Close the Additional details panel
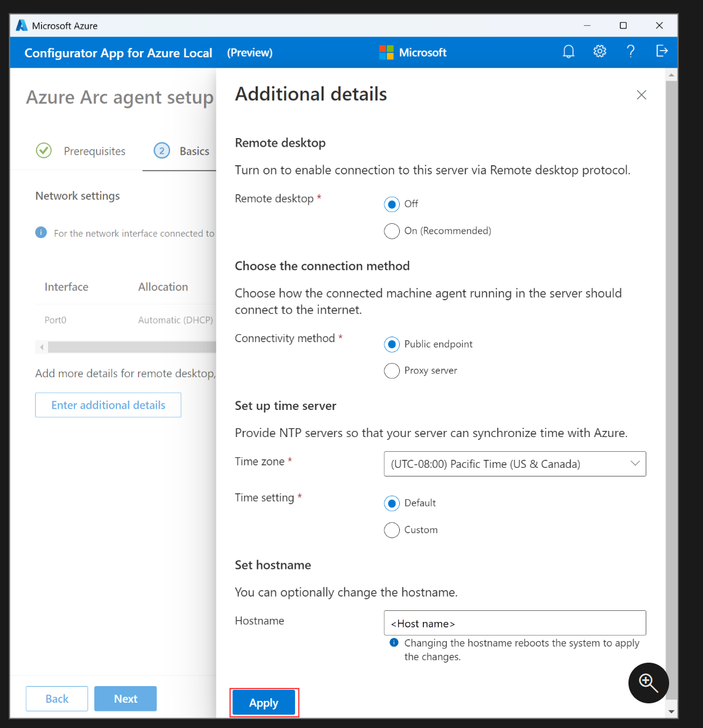The image size is (703, 728). tap(641, 95)
